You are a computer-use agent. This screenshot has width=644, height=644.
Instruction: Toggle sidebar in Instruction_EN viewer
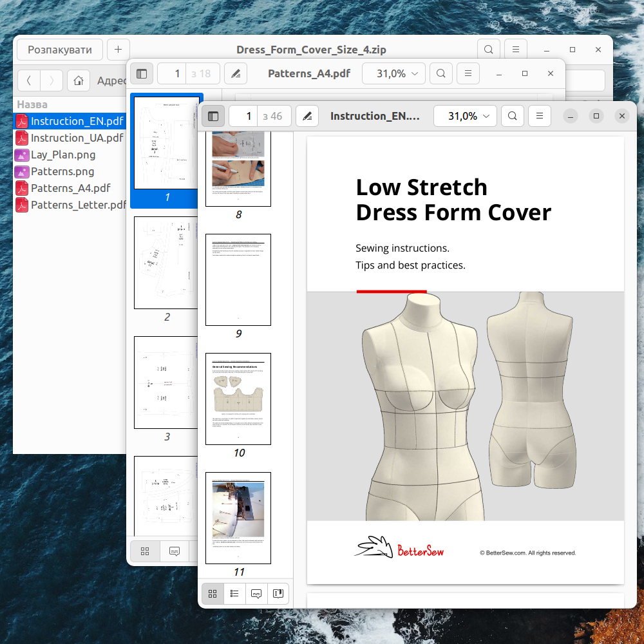coord(213,116)
